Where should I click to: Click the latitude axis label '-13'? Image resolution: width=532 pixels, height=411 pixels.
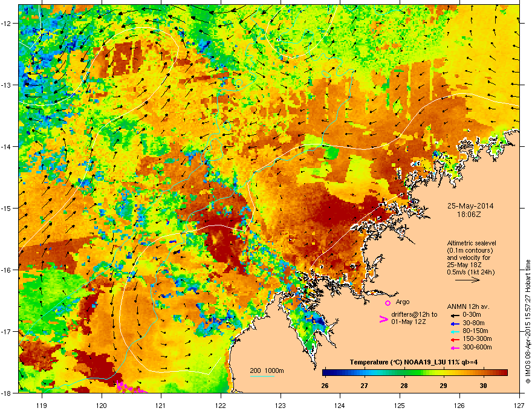click(7, 85)
